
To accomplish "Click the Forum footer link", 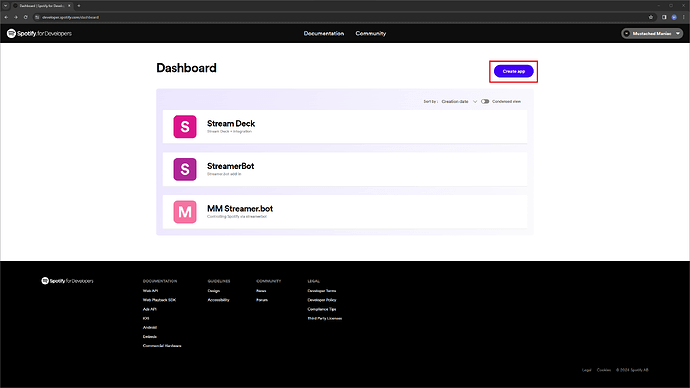I will click(x=262, y=300).
